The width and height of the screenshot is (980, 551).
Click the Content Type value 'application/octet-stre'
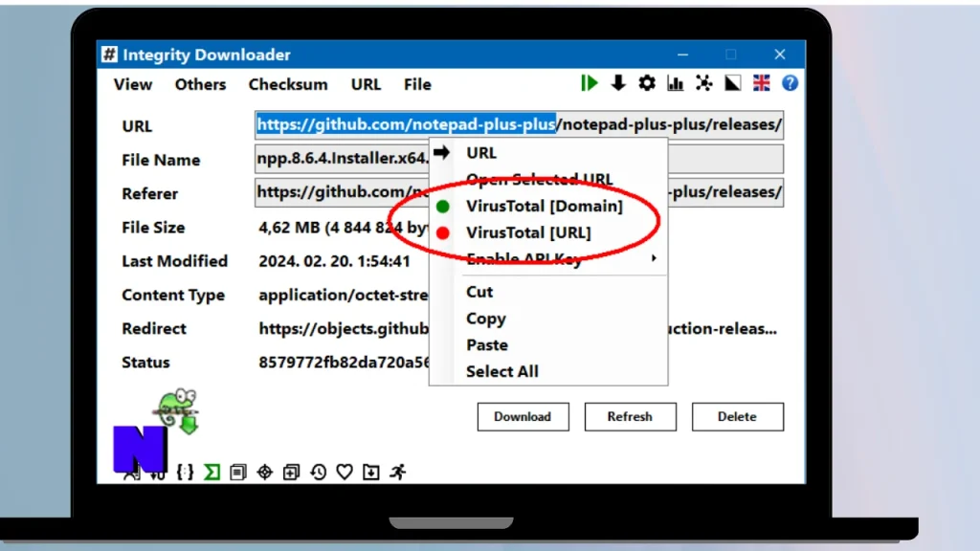344,295
